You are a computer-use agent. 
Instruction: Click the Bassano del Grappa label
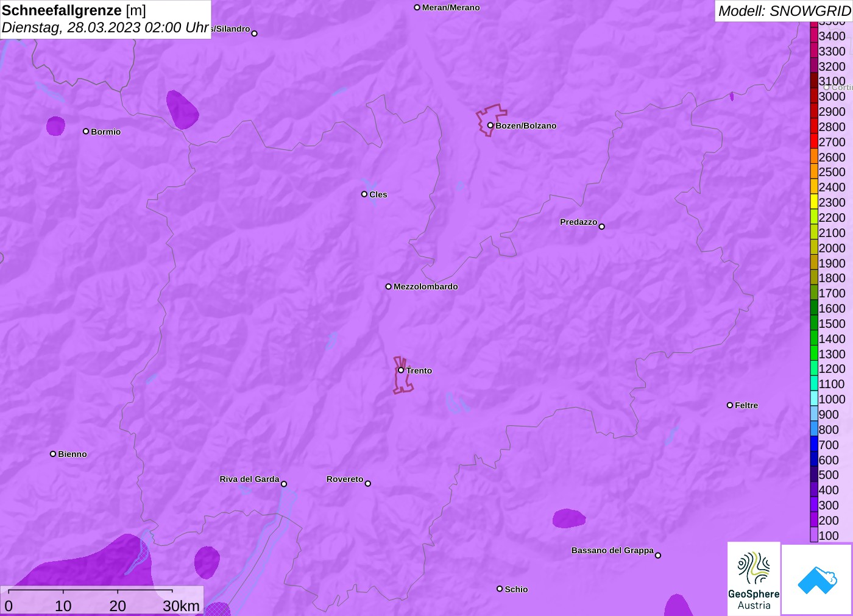[612, 550]
